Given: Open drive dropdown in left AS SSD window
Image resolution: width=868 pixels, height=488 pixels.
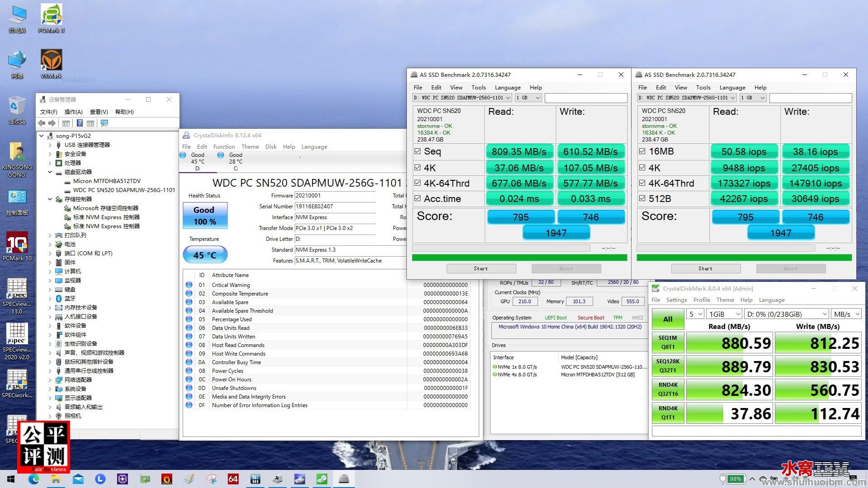Looking at the screenshot, I should pos(462,98).
